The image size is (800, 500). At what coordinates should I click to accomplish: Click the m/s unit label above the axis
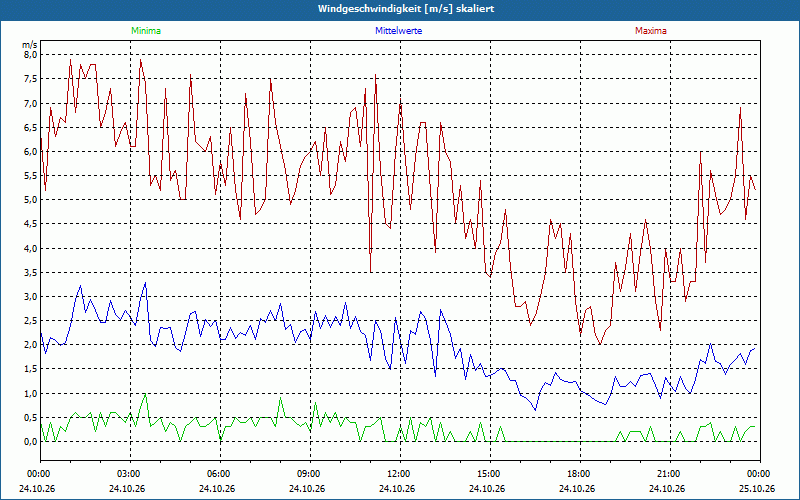(30, 45)
